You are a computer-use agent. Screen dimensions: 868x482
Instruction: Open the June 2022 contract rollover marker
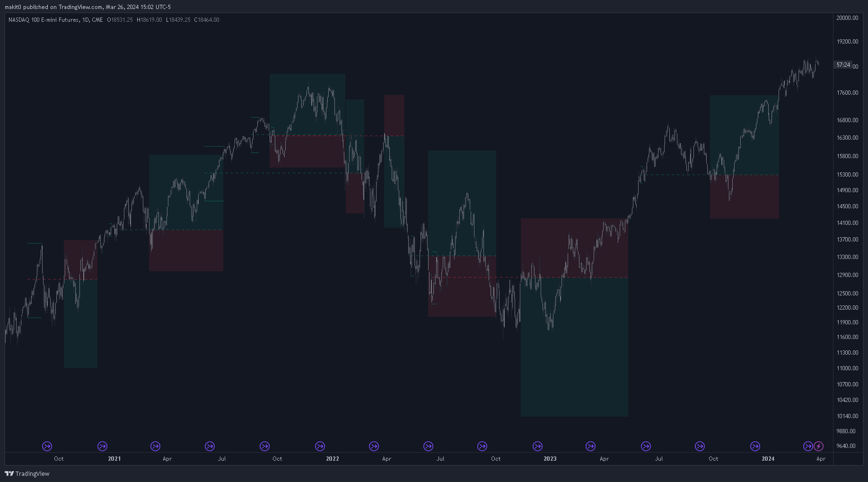coord(428,446)
